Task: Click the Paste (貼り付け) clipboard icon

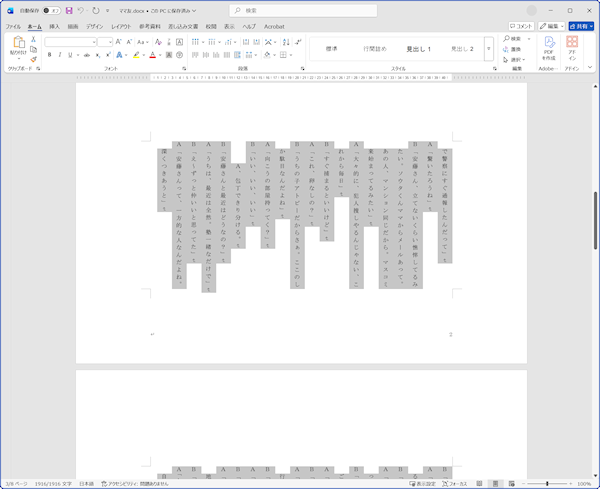Action: (18, 45)
